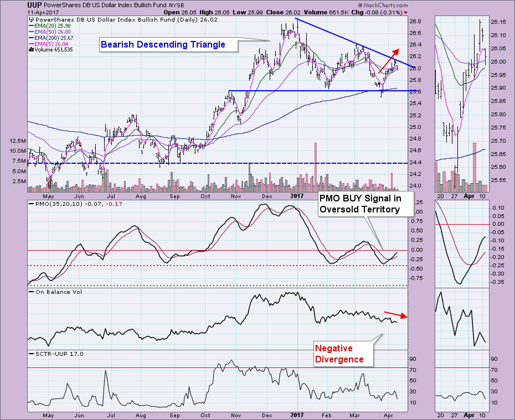Click the 2017 marker on the time axis
515x420 pixels.
point(297,195)
